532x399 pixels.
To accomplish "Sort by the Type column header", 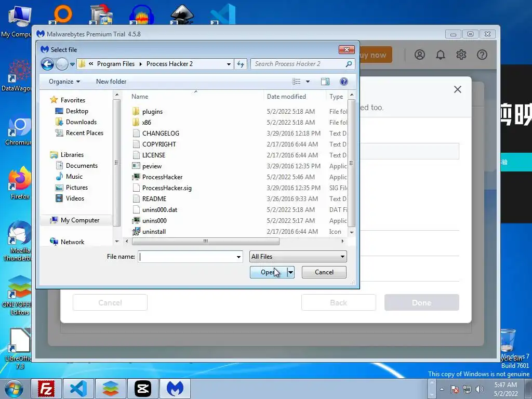I will (x=336, y=97).
